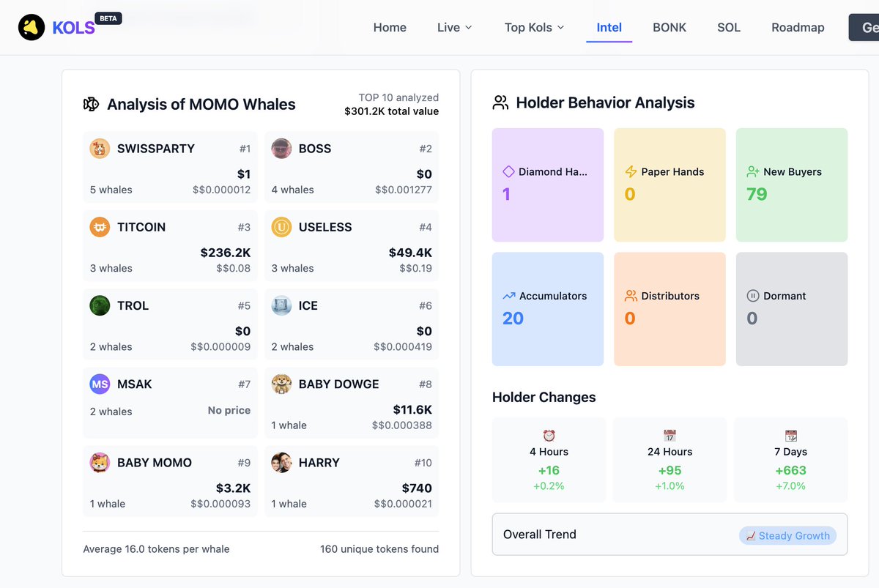Go to the Home page
The image size is (879, 588).
(x=390, y=27)
